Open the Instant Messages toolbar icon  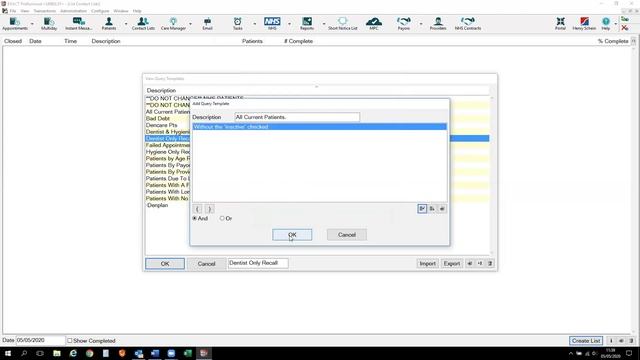point(79,24)
